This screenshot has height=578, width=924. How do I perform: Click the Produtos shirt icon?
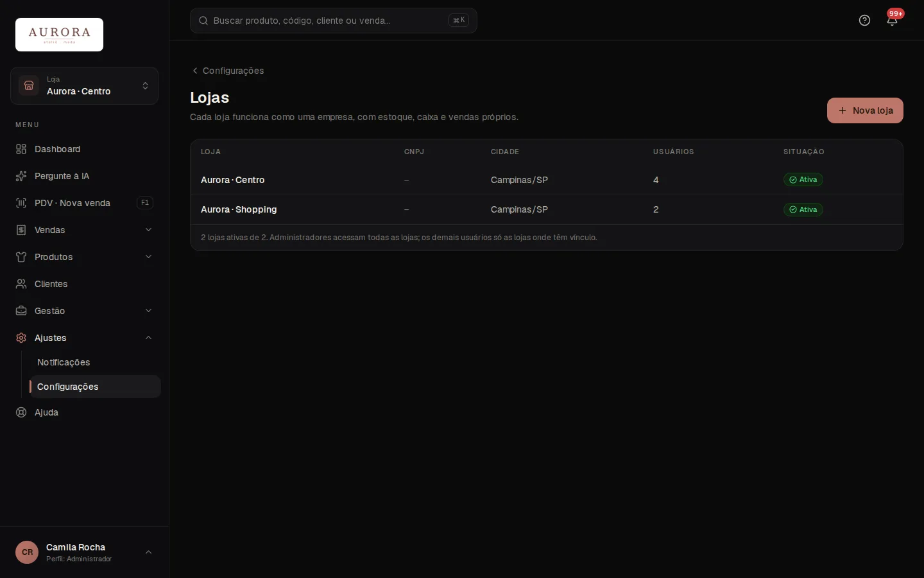click(x=21, y=257)
